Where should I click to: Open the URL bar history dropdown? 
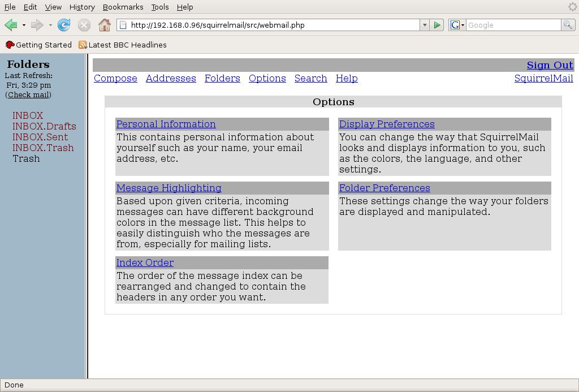pyautogui.click(x=424, y=25)
